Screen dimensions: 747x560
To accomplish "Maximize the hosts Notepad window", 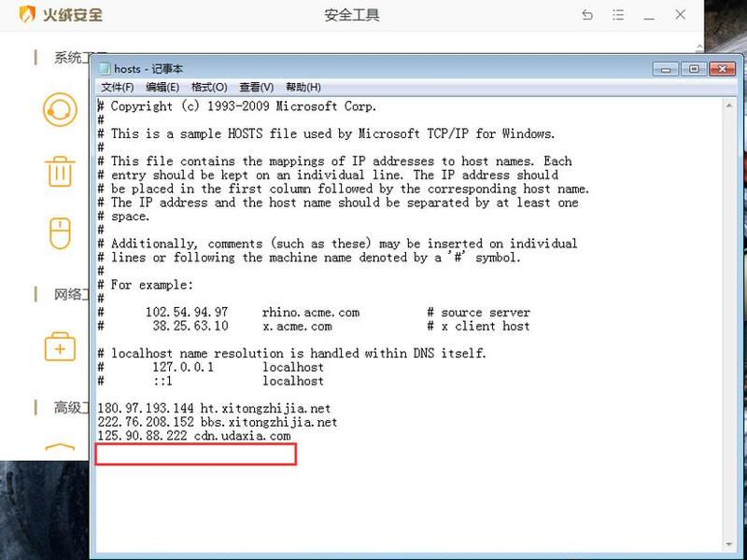I will tap(694, 69).
